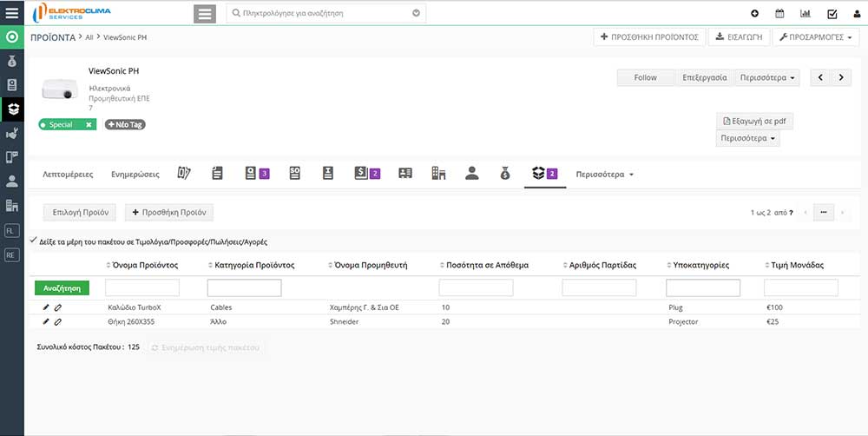Click the gray menu button beside the search box

point(205,14)
